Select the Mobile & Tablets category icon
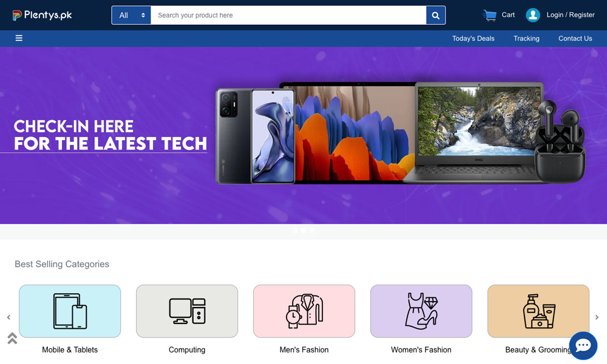The height and width of the screenshot is (364, 607). [x=70, y=311]
